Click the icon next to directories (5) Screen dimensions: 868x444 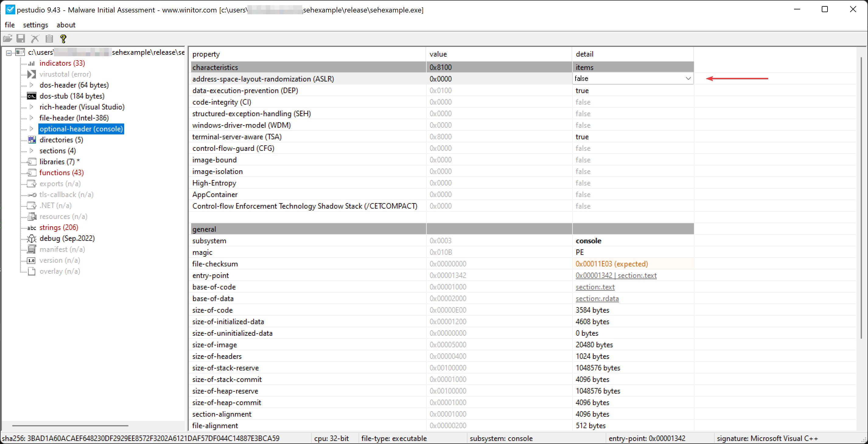[31, 139]
